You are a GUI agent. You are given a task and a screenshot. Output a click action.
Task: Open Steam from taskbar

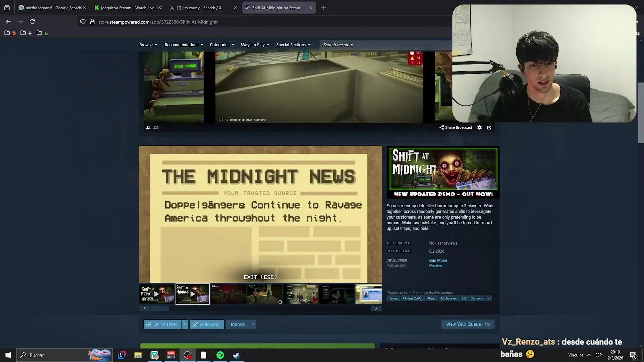236,355
